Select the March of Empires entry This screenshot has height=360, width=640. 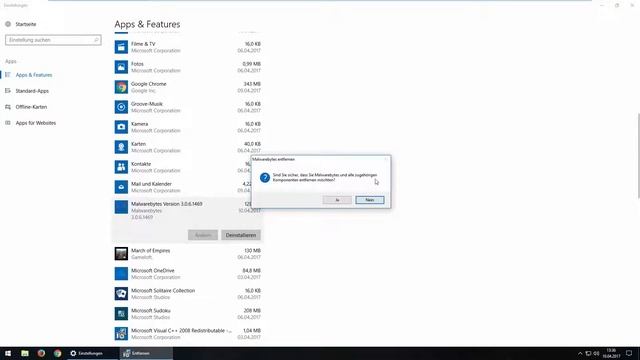click(188, 253)
